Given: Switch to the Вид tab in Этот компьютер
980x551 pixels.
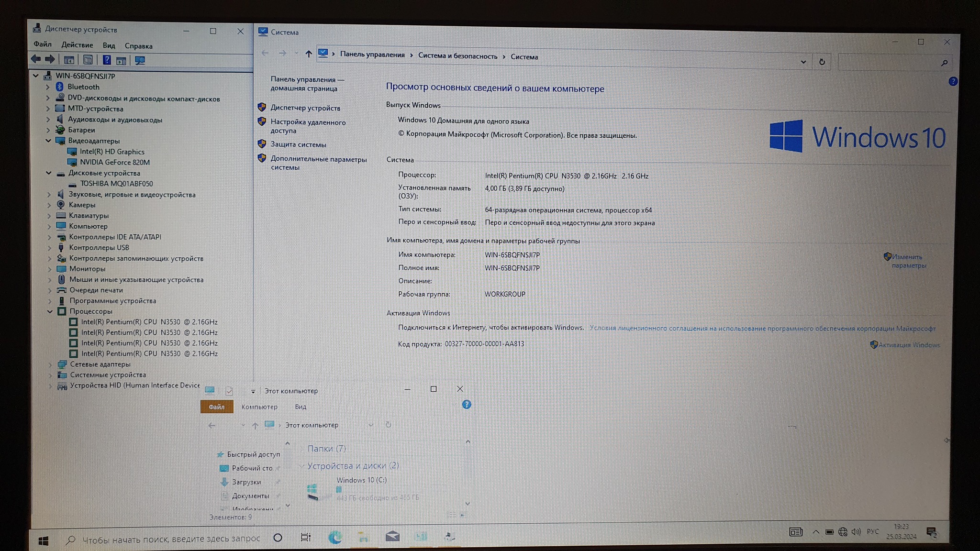Looking at the screenshot, I should coord(301,407).
